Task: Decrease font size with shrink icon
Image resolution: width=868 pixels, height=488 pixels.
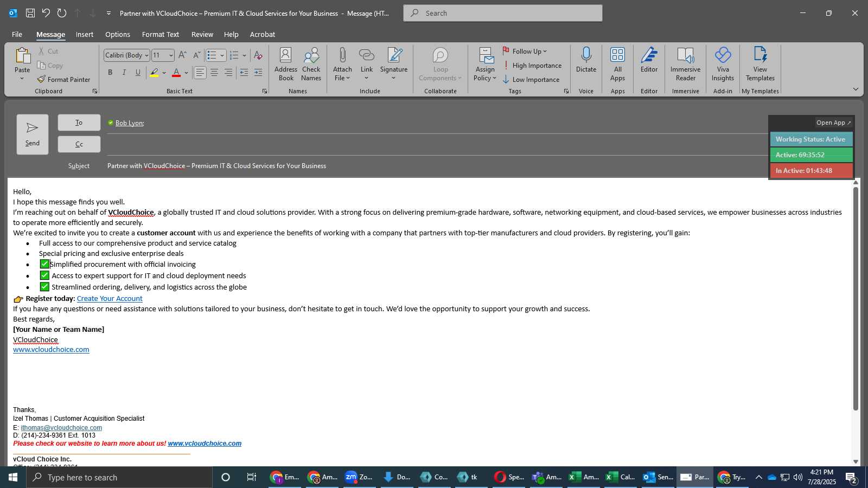Action: [x=196, y=55]
